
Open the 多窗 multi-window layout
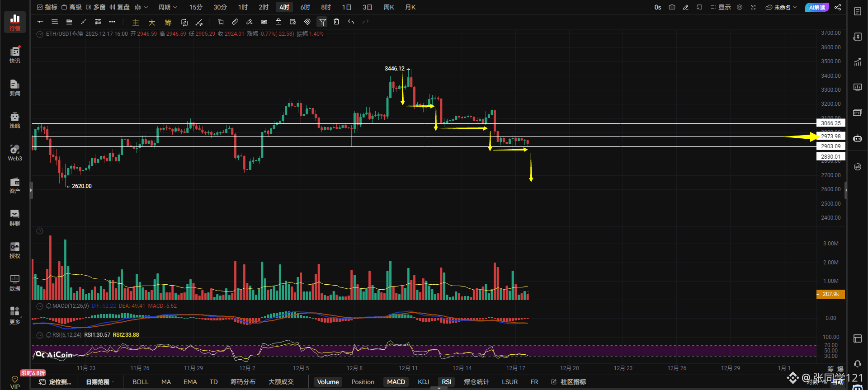(x=96, y=7)
